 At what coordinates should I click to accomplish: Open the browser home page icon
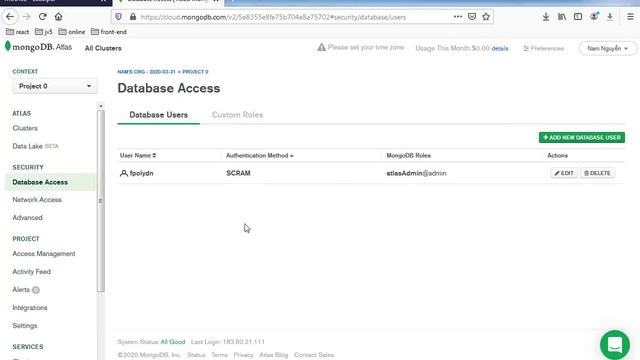coord(58,17)
